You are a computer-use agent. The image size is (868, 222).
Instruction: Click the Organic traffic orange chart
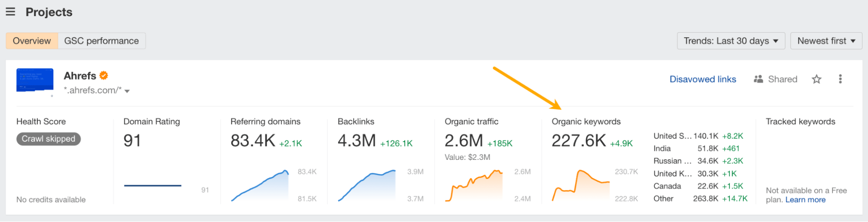(x=474, y=186)
